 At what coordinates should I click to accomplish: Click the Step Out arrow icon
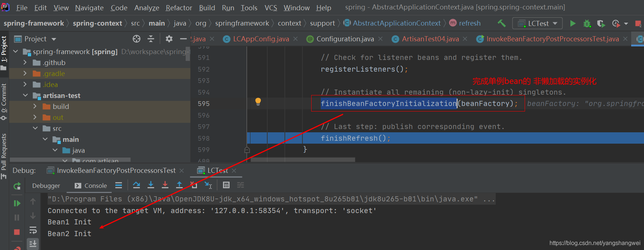tap(179, 185)
